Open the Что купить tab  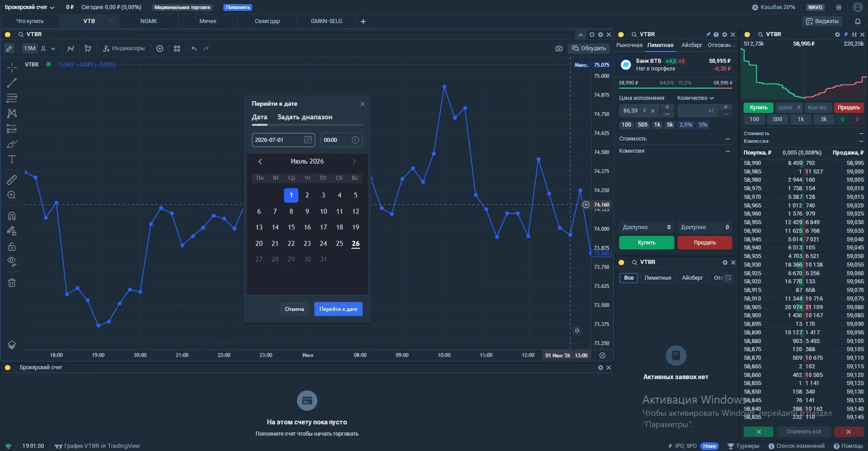30,21
